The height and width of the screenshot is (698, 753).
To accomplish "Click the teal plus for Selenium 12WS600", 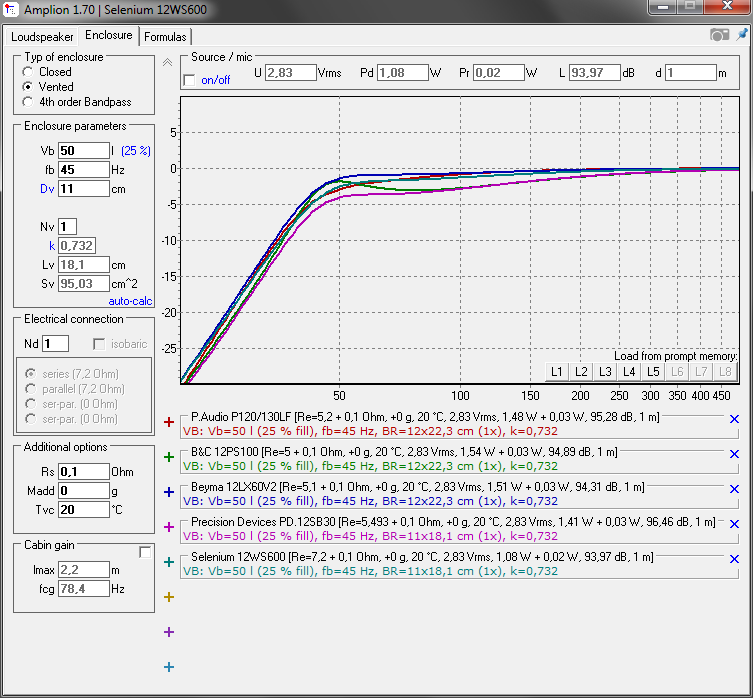I will [169, 562].
